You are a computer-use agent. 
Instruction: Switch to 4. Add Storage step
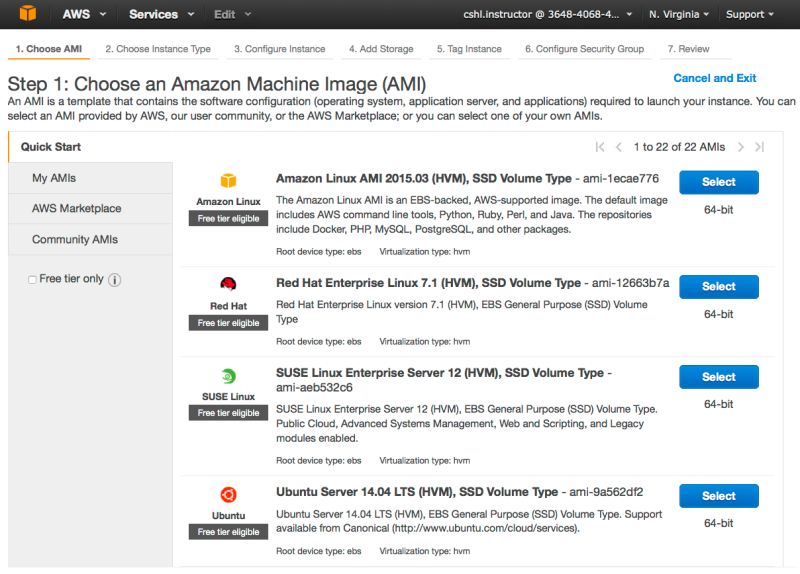point(381,49)
